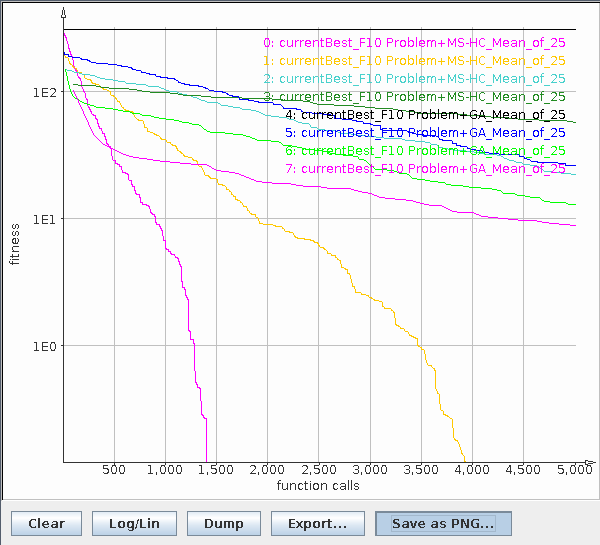Open the Export... dialog

coord(317,523)
